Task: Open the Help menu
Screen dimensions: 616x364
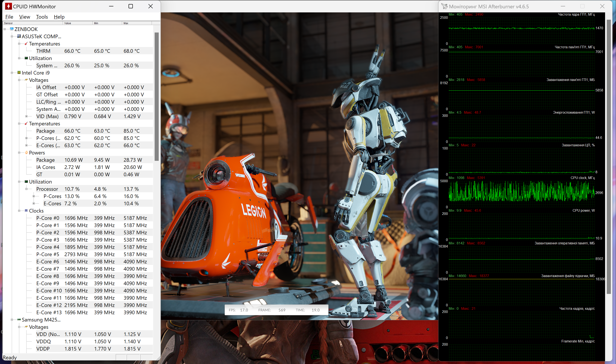Action: click(59, 17)
